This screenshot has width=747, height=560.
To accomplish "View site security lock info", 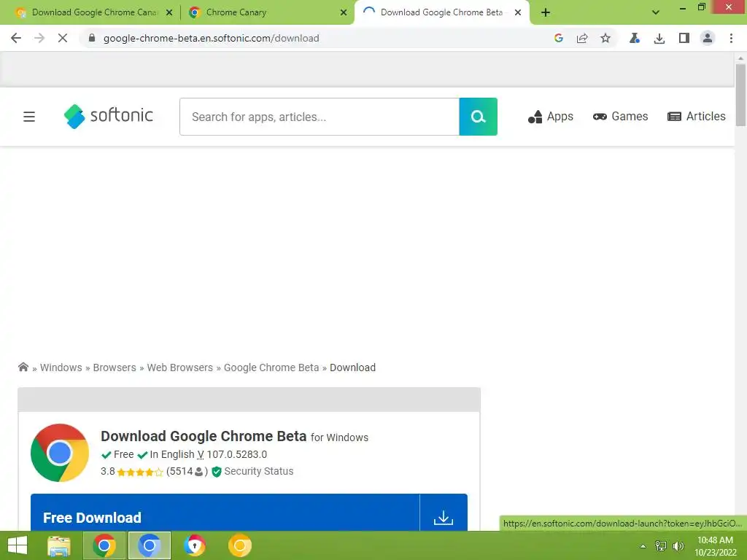I will coord(92,38).
